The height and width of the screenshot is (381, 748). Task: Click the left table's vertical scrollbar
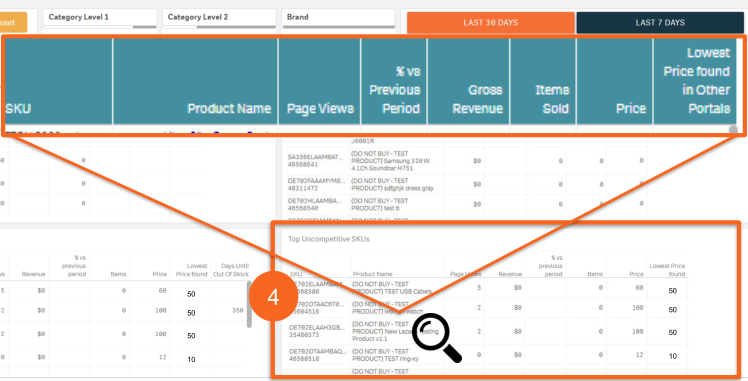[x=249, y=304]
